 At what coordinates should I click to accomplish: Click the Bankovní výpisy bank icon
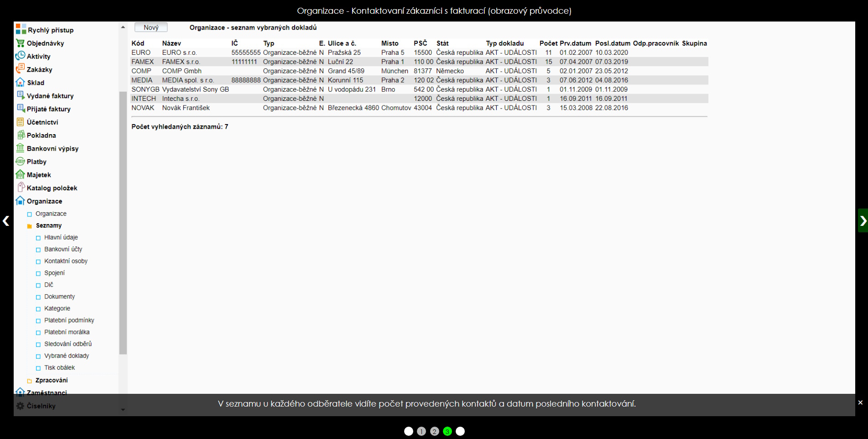click(x=20, y=148)
